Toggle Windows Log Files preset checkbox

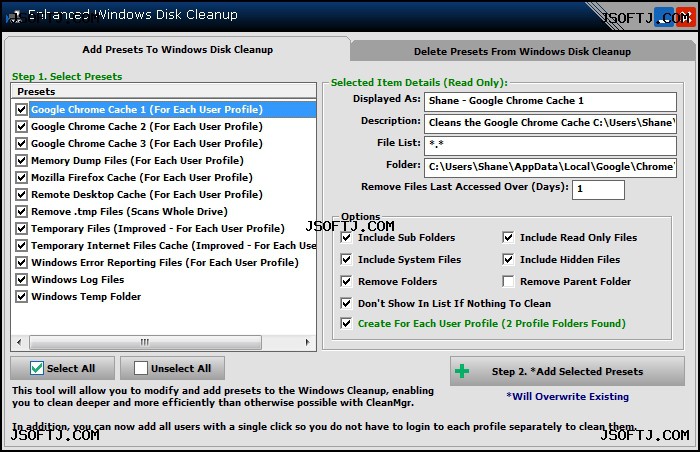[21, 279]
